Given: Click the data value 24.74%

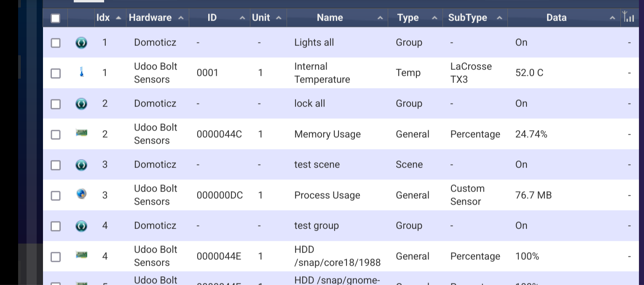Looking at the screenshot, I should pos(531,134).
